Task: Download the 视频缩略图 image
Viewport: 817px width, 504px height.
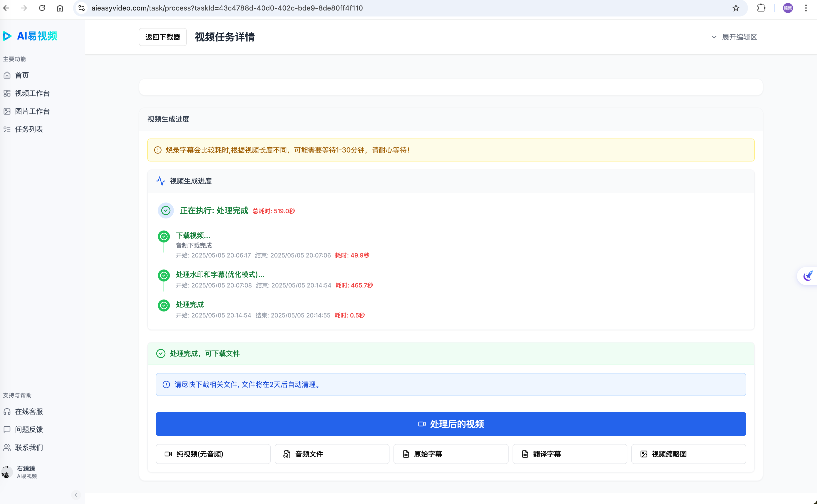Action: (688, 454)
